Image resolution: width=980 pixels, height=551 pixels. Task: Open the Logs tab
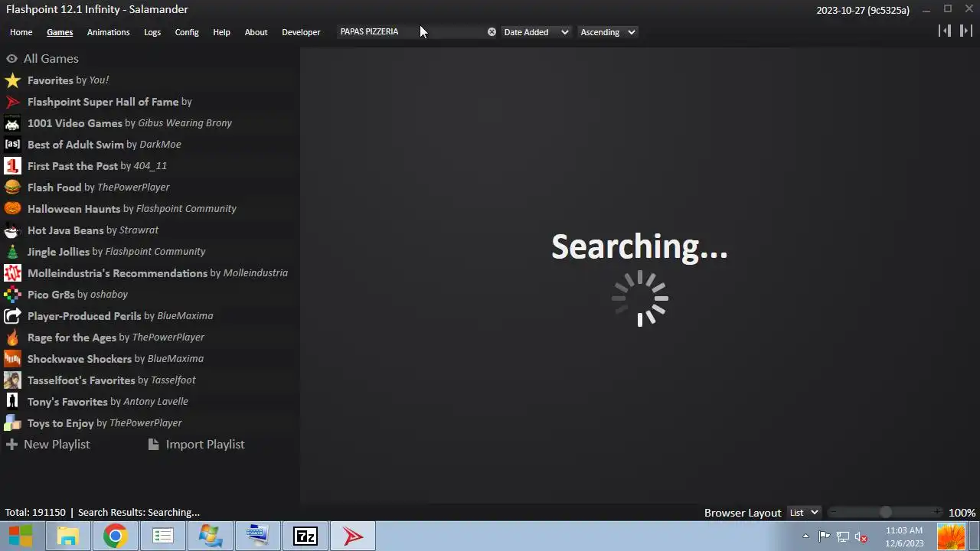[x=152, y=32]
